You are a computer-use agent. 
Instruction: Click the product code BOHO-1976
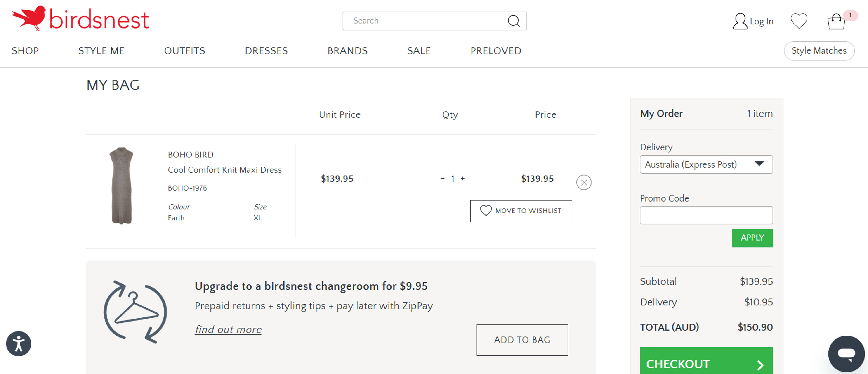tap(187, 188)
